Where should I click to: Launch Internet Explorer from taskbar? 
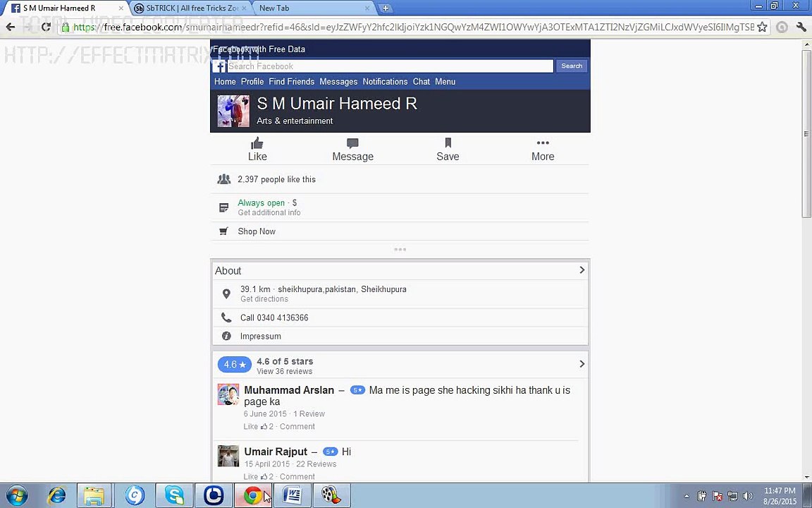click(56, 496)
